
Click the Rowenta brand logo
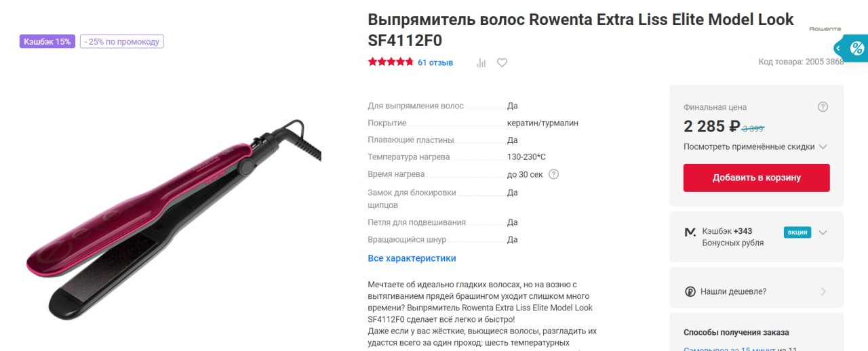click(825, 29)
